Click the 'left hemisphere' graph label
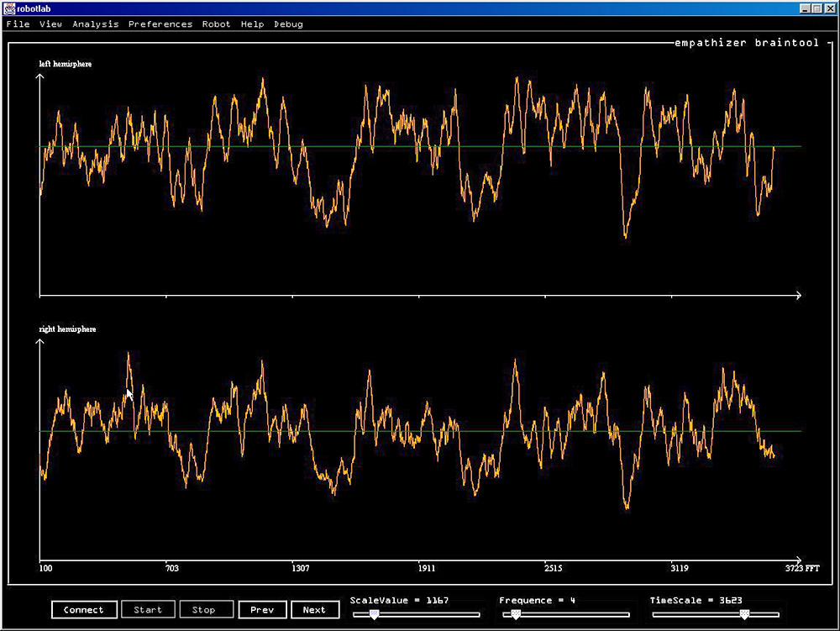The width and height of the screenshot is (840, 631). pyautogui.click(x=66, y=64)
